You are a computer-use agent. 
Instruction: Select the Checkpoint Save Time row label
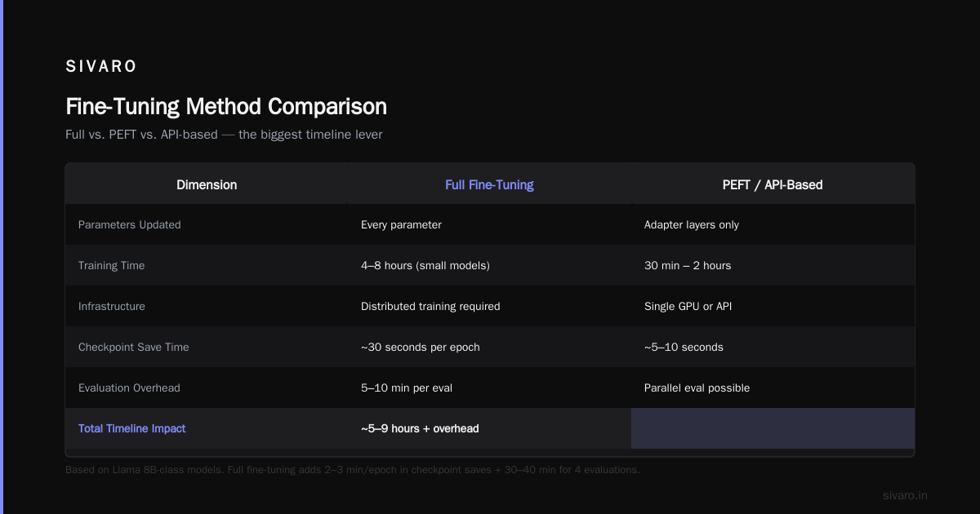[133, 347]
